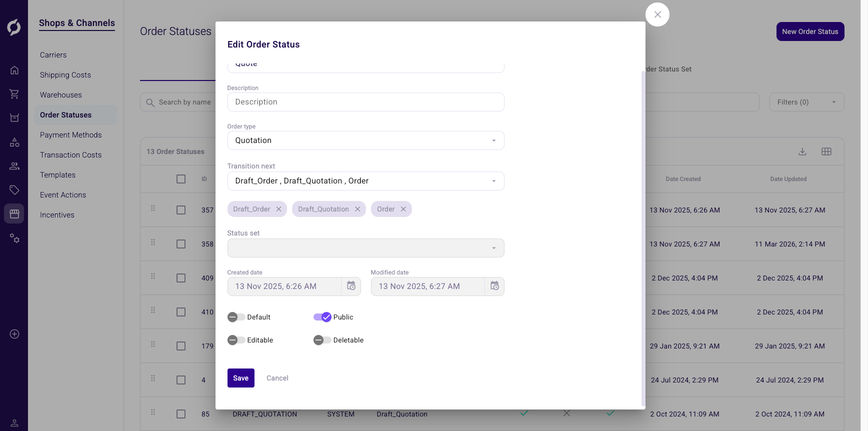868x431 pixels.
Task: Open the Filters (0) dropdown
Action: [806, 102]
